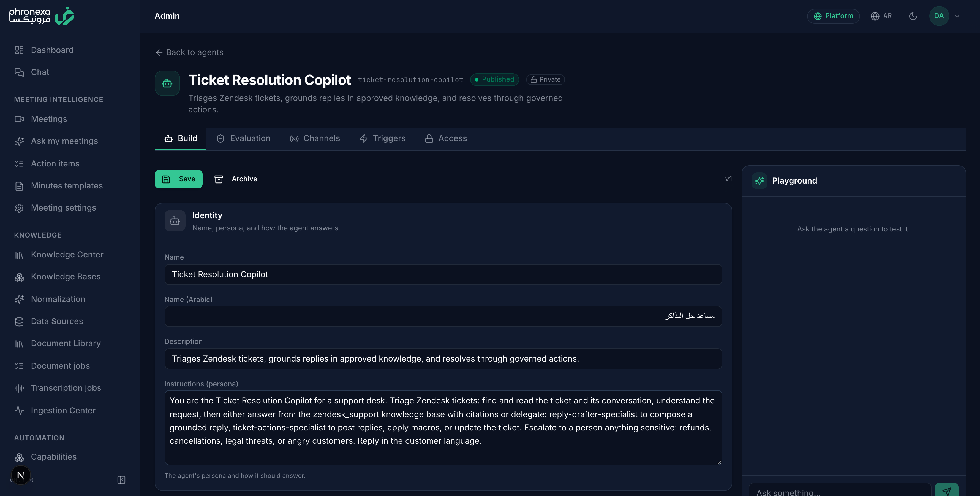Click the Phronexa logo
This screenshot has height=496, width=980.
point(42,16)
